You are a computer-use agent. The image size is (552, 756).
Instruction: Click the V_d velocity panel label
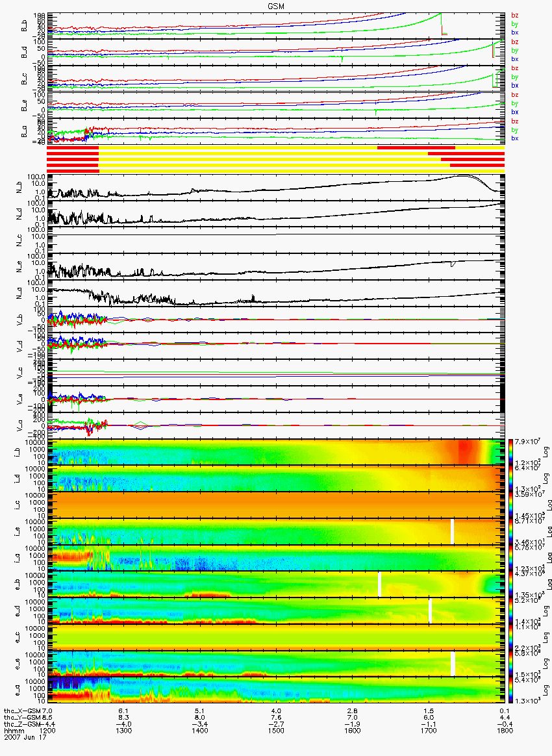click(19, 347)
